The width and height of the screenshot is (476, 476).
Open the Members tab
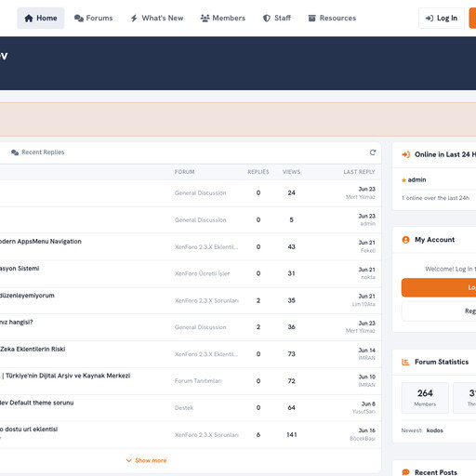pyautogui.click(x=222, y=18)
